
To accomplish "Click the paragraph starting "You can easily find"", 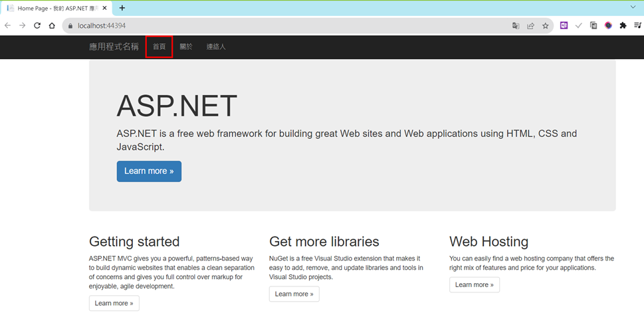I will click(x=532, y=263).
